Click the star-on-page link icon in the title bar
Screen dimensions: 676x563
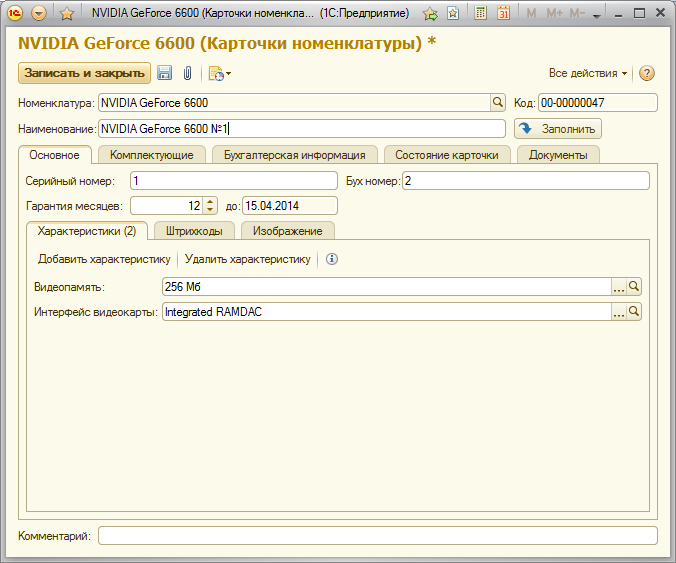pyautogui.click(x=453, y=13)
